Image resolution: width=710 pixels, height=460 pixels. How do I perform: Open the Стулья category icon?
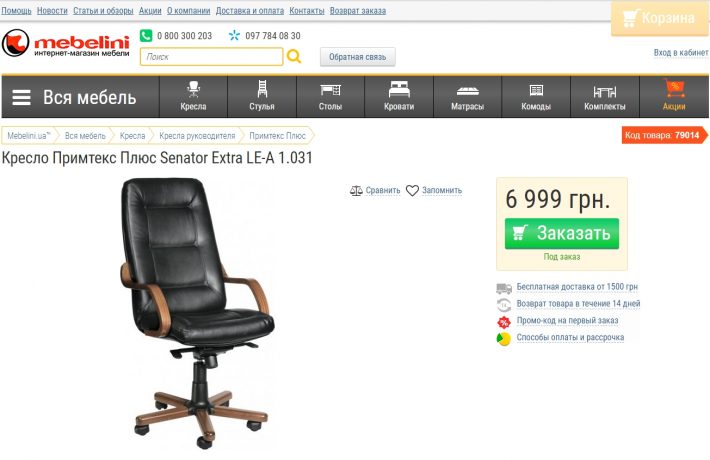262,89
